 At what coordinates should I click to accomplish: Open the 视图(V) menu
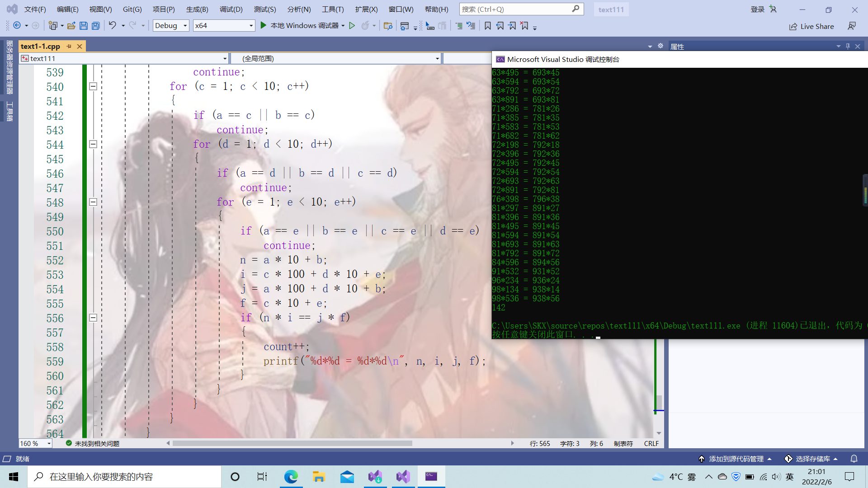click(100, 9)
